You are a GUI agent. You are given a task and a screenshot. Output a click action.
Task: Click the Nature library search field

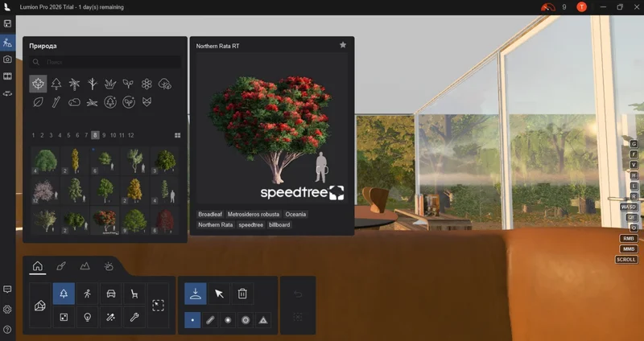(105, 62)
